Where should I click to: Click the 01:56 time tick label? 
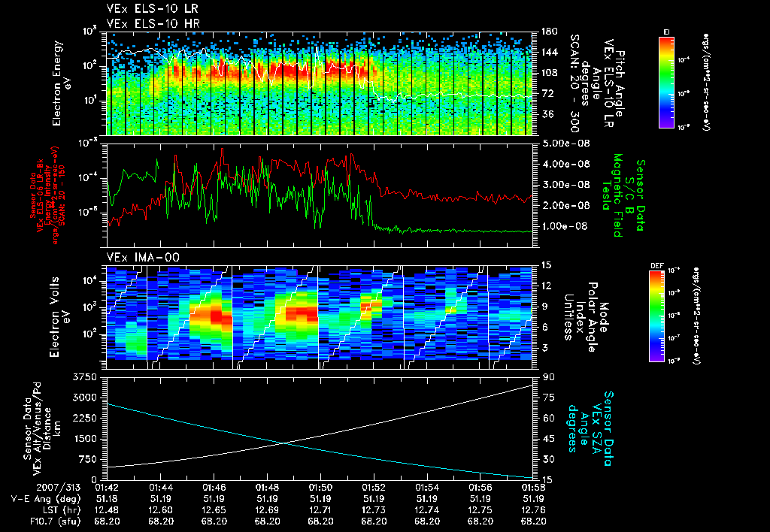[x=480, y=488]
